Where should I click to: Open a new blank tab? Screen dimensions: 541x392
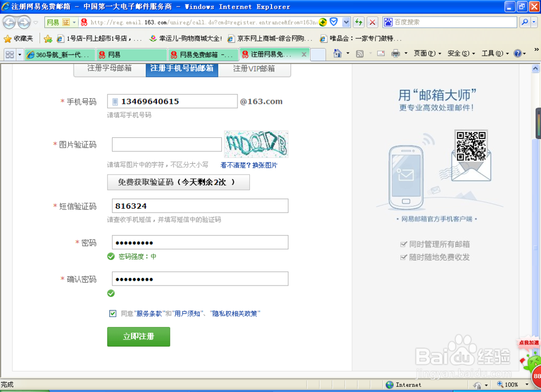tap(318, 55)
